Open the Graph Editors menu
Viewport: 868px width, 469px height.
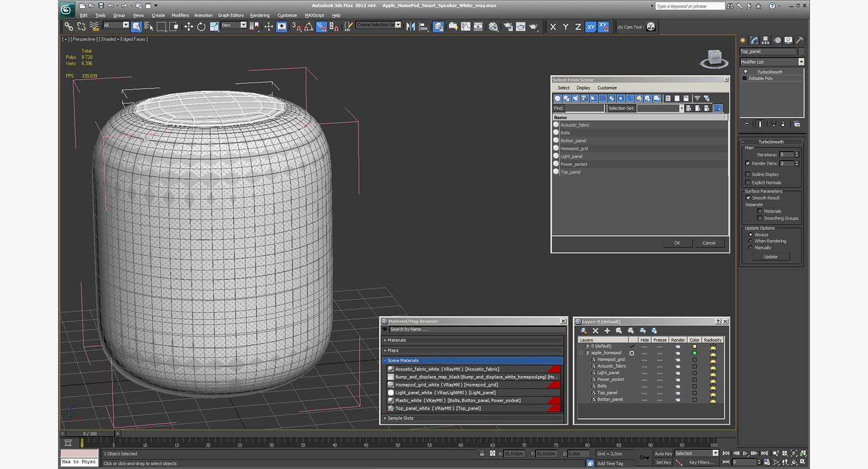point(230,15)
